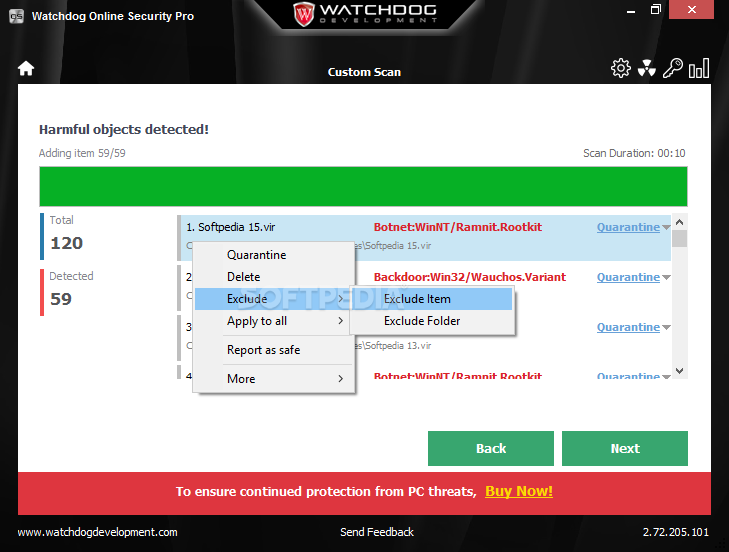Click the 2.72.205.101 version number
This screenshot has width=729, height=552.
click(x=676, y=532)
